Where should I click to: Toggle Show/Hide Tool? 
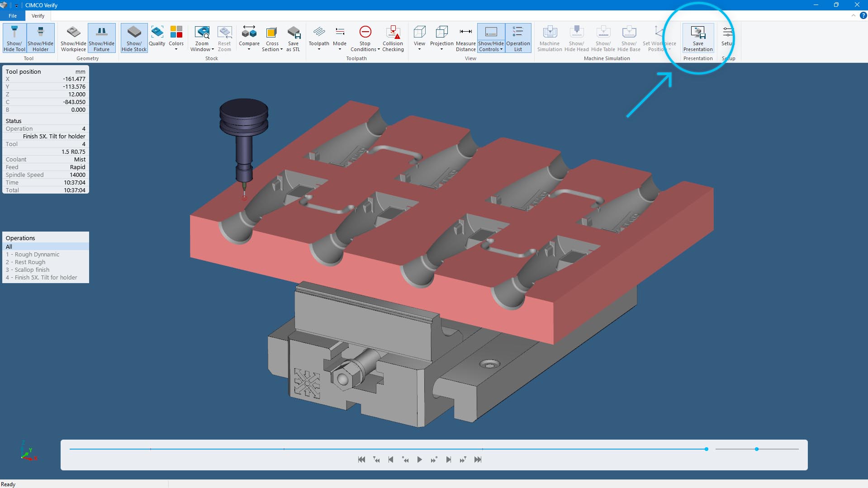14,38
